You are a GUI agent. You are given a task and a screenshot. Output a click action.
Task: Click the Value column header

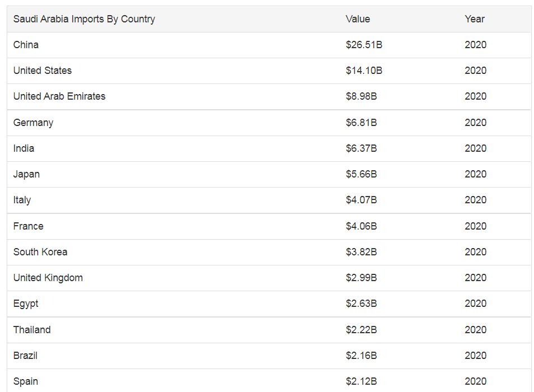coord(358,19)
